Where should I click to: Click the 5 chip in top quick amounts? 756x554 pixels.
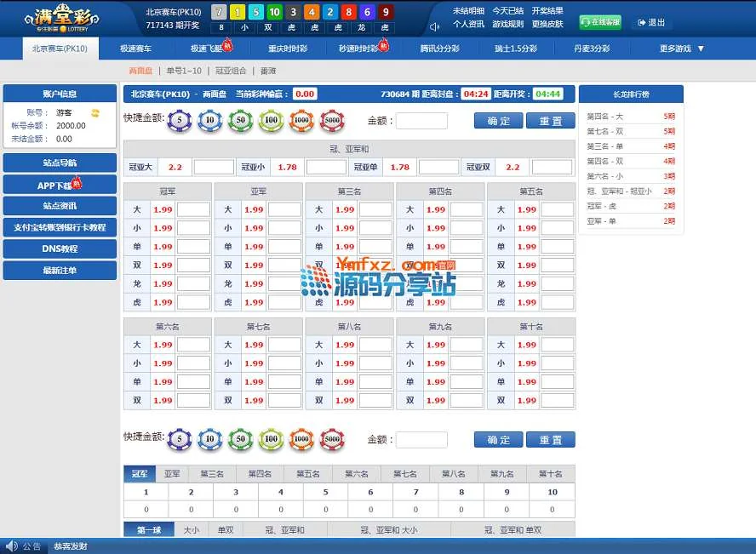coord(179,121)
